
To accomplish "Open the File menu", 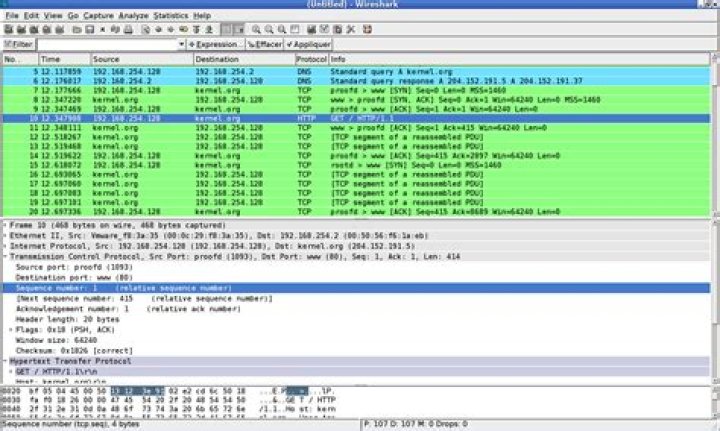I will click(12, 16).
